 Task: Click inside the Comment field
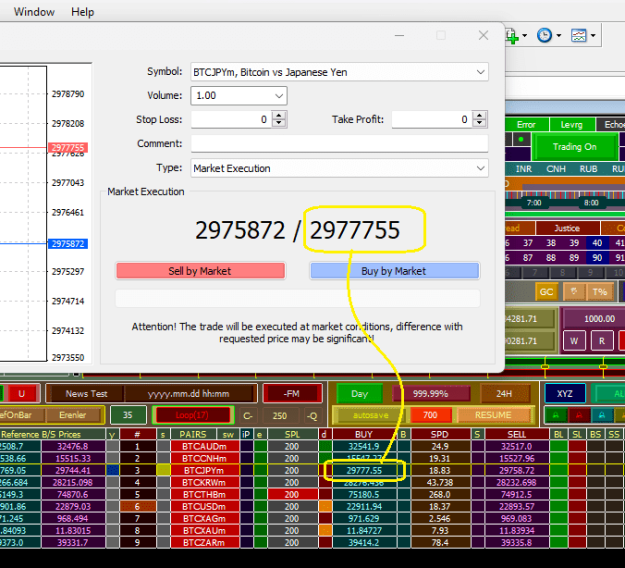pos(339,144)
